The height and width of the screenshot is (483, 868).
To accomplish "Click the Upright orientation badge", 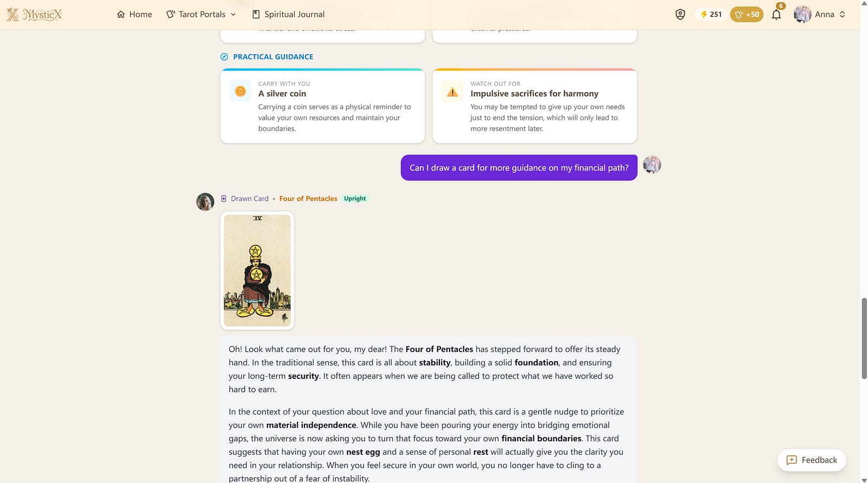I will (x=355, y=199).
